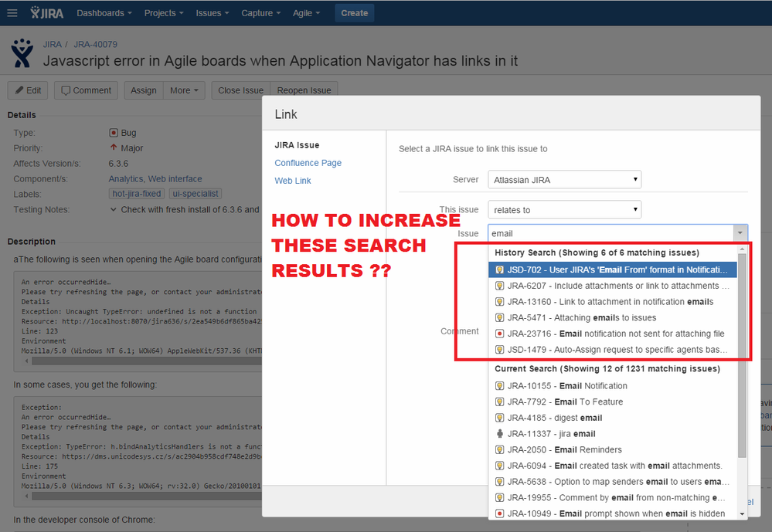Viewport: 772px width, 532px height.
Task: Click the JRA-6207 issue type icon
Action: click(x=499, y=286)
